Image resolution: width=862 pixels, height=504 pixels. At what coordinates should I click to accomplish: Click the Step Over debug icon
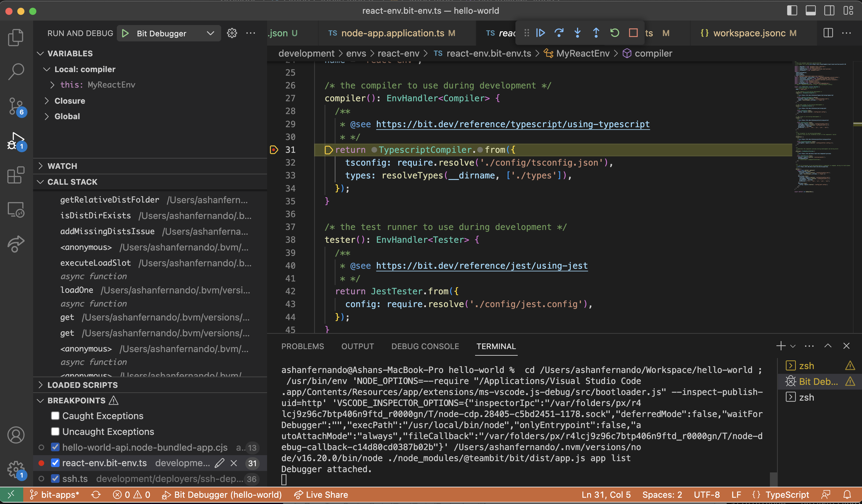tap(558, 32)
